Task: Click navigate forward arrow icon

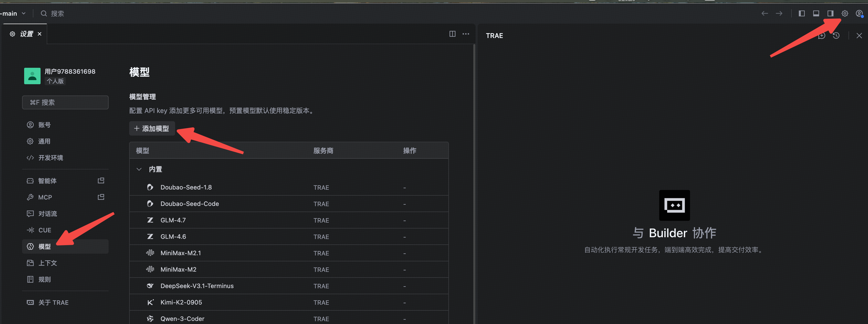Action: pyautogui.click(x=779, y=13)
